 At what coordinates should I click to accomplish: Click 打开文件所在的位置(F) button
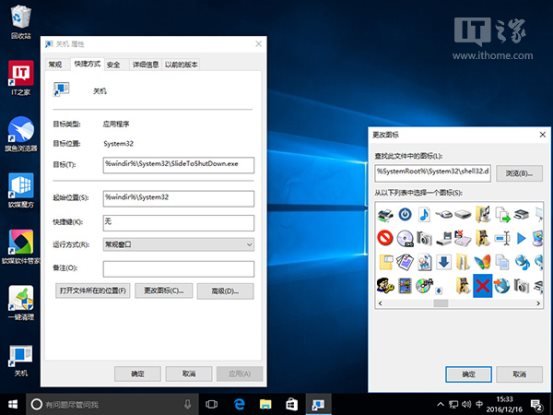pyautogui.click(x=93, y=291)
